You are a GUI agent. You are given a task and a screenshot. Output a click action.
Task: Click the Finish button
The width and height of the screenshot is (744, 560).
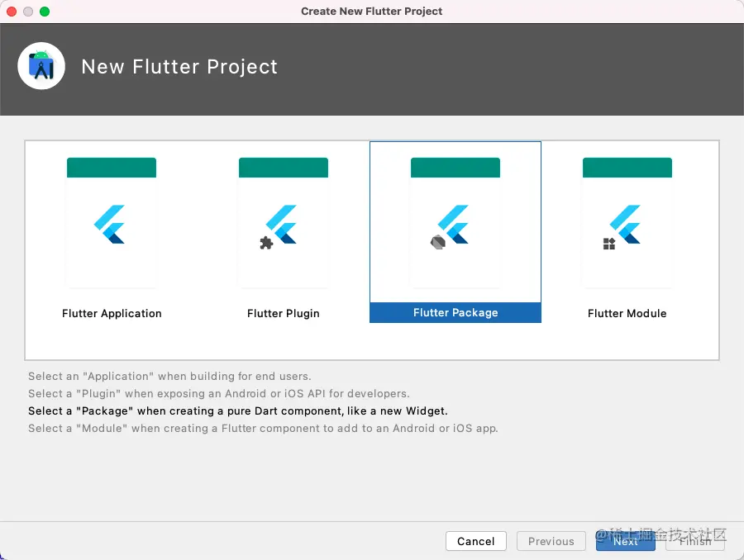695,541
